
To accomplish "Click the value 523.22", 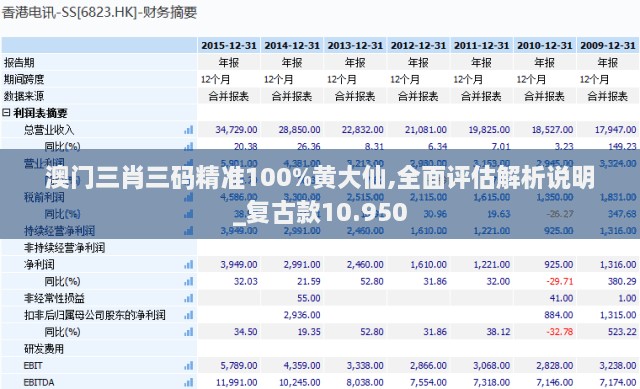I will click(622, 332).
